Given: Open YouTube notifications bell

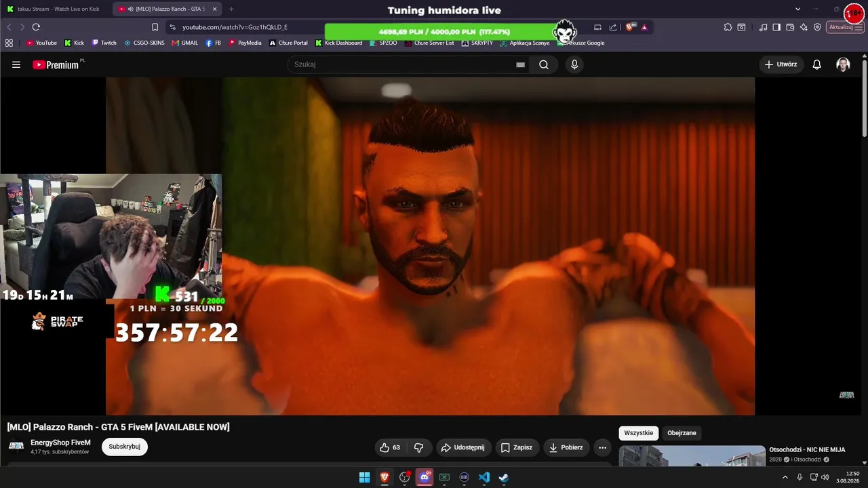Looking at the screenshot, I should (817, 64).
